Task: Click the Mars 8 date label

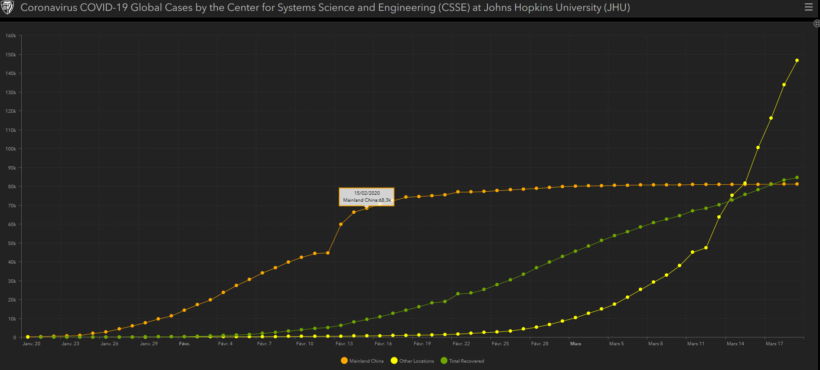Action: 656,344
